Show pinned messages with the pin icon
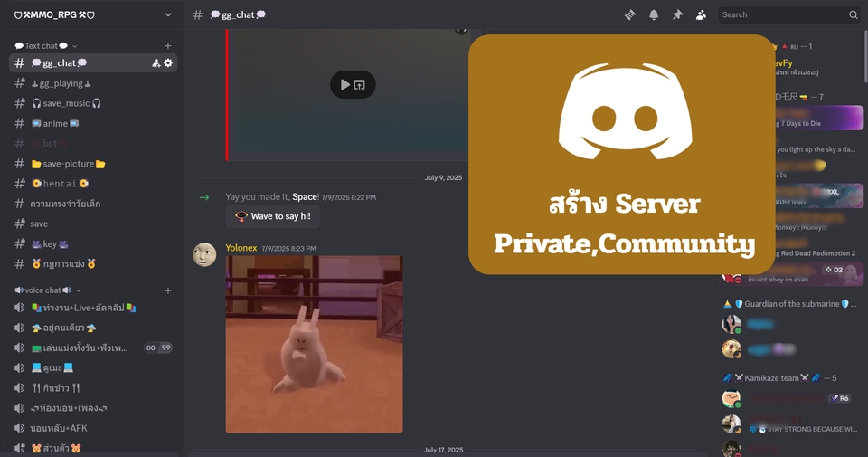Viewport: 868px width, 457px height. 677,14
